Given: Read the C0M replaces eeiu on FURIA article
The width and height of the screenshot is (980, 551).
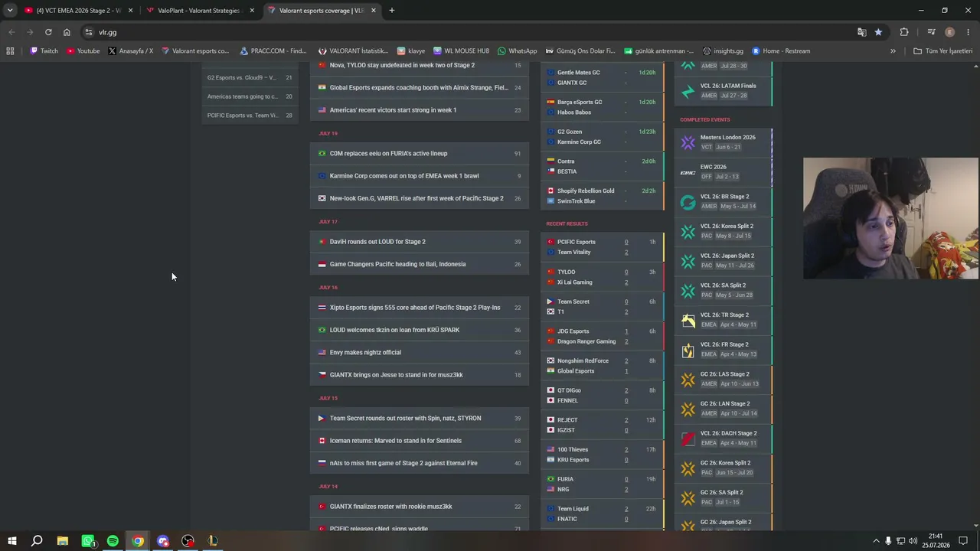Looking at the screenshot, I should click(420, 154).
